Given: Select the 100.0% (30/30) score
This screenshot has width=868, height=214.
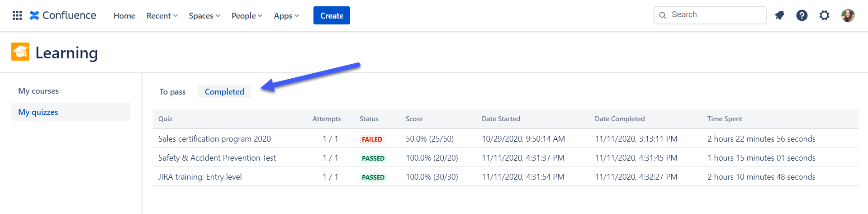Looking at the screenshot, I should [x=432, y=177].
